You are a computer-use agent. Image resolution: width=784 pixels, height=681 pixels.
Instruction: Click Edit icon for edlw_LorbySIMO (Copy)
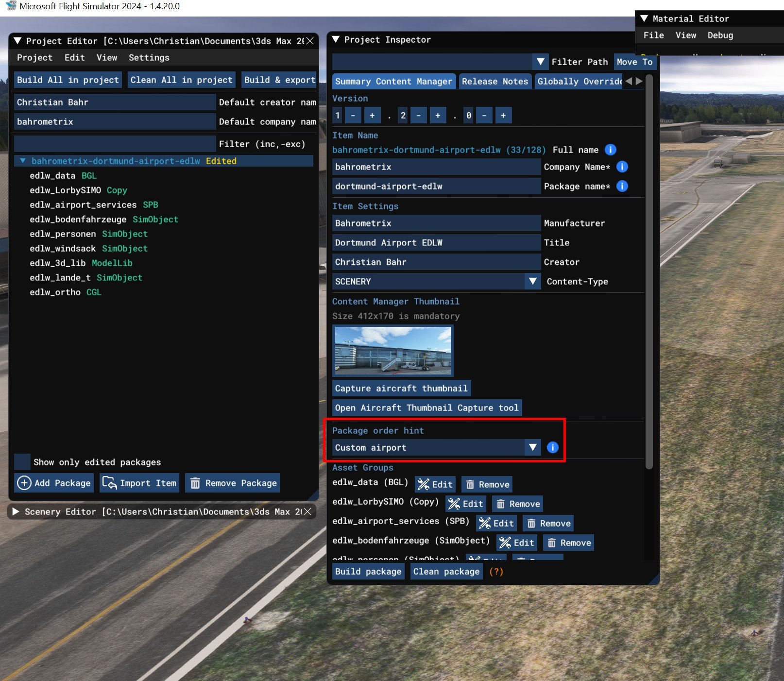454,504
